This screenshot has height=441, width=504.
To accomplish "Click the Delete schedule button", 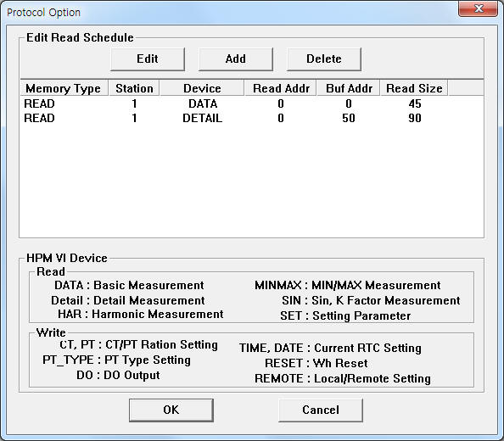I will point(323,59).
